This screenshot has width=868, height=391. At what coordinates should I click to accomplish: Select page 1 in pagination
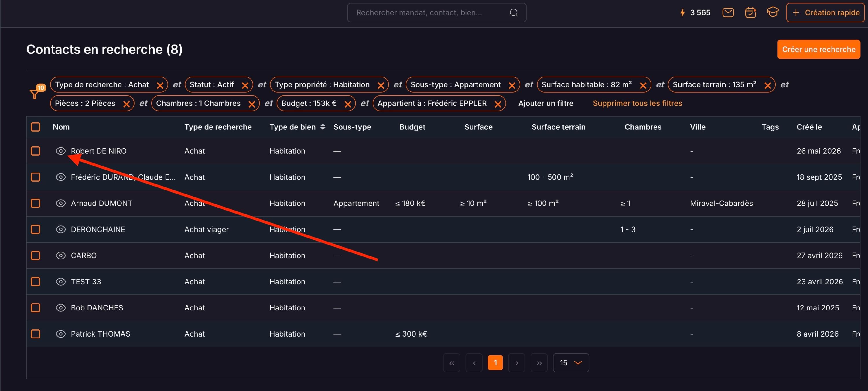pyautogui.click(x=495, y=363)
